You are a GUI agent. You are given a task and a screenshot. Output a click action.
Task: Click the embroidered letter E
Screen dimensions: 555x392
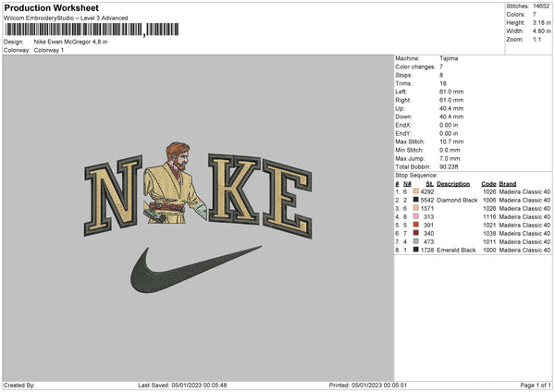(288, 199)
